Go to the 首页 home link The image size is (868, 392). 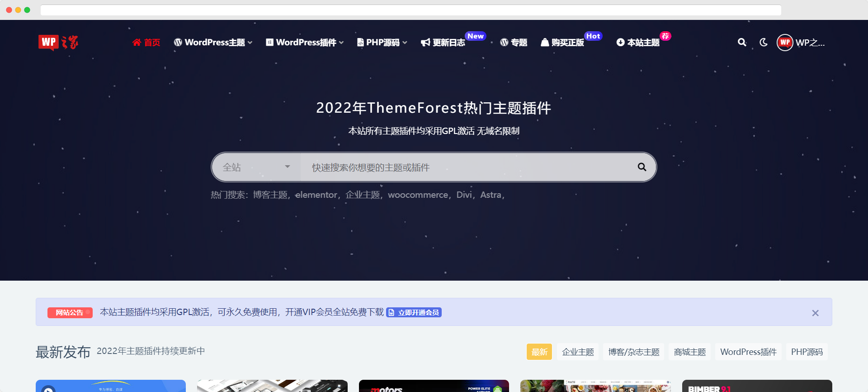coord(146,43)
